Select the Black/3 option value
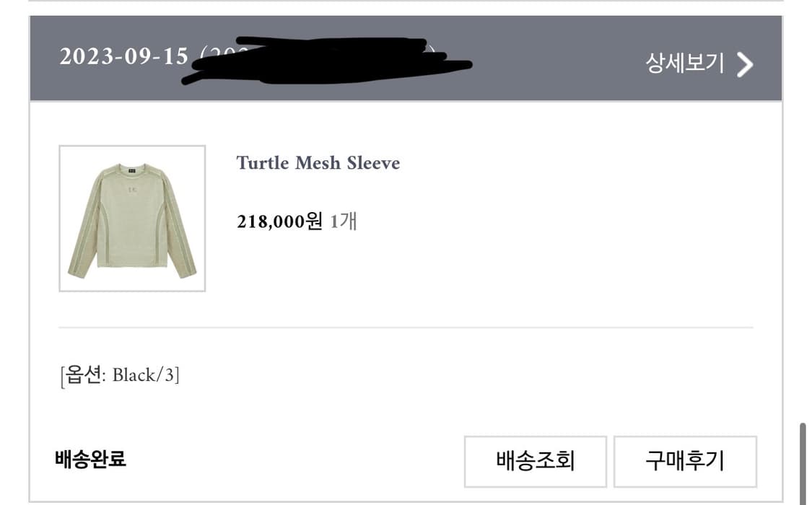Viewport: 812px width, 505px height. (x=144, y=375)
